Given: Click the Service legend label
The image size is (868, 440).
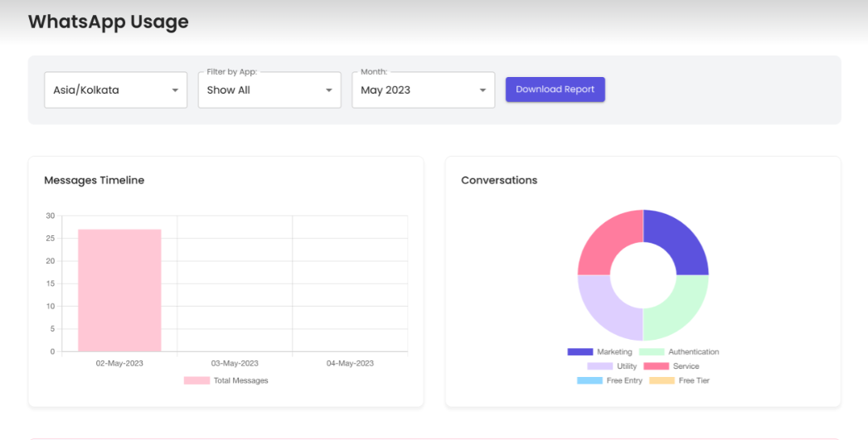Looking at the screenshot, I should click(x=686, y=366).
